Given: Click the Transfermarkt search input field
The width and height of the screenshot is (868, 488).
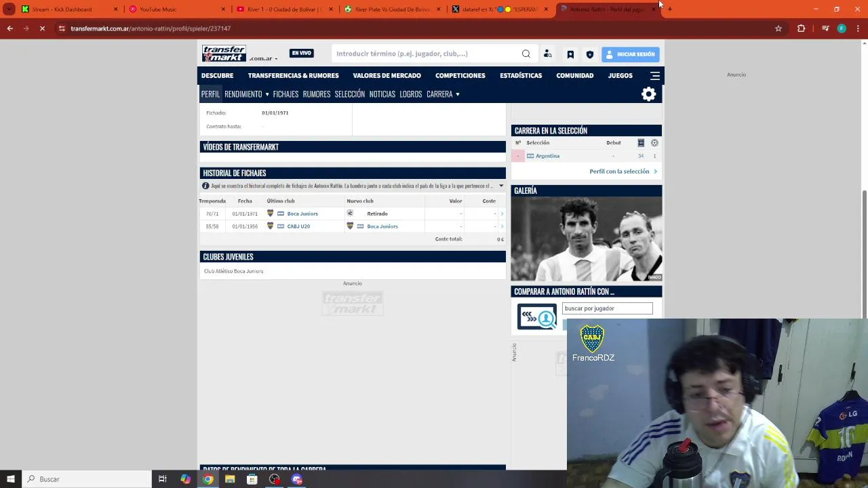Looking at the screenshot, I should pyautogui.click(x=427, y=54).
